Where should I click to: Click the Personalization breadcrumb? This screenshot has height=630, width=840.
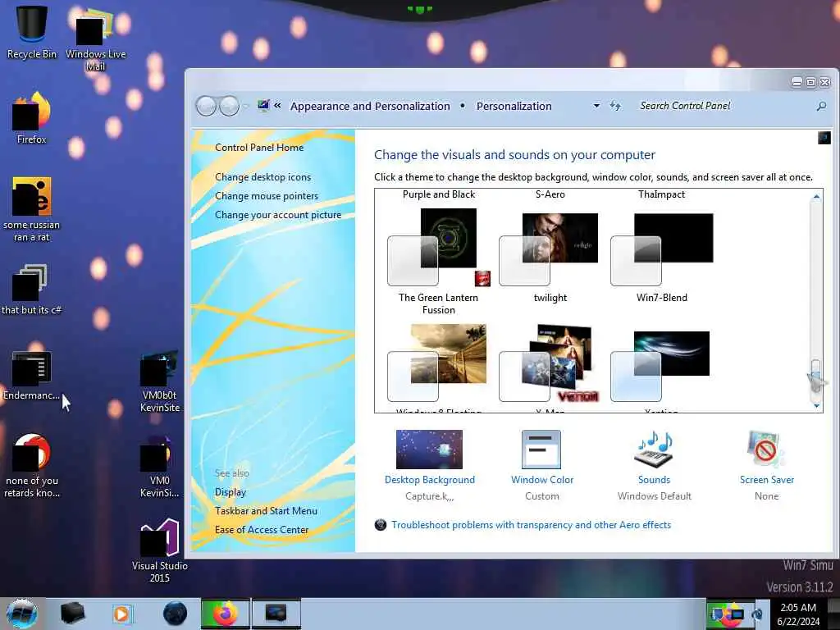pos(514,106)
